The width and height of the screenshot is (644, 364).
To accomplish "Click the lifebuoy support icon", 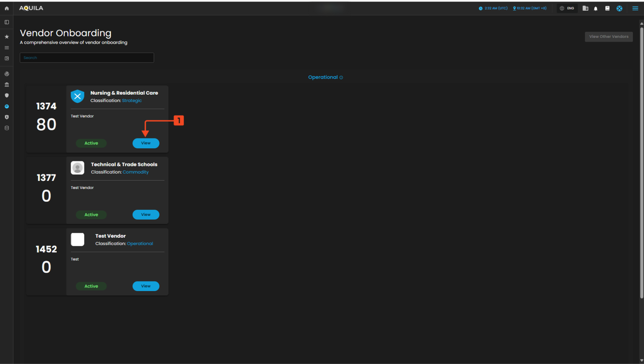I will coord(619,8).
